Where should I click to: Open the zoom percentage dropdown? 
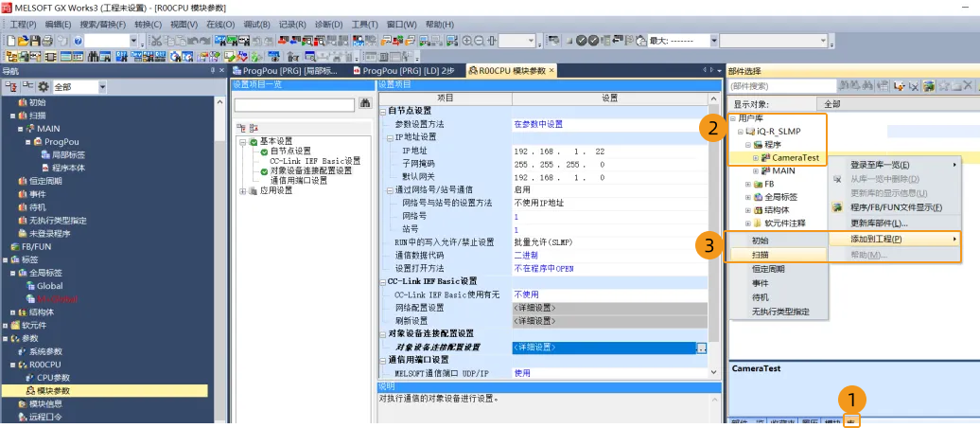(532, 41)
